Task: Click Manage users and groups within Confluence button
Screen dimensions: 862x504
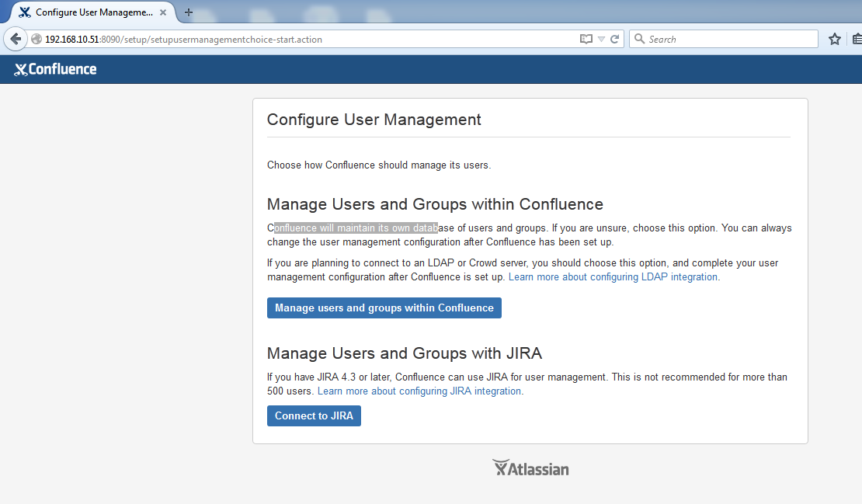Action: pos(384,308)
